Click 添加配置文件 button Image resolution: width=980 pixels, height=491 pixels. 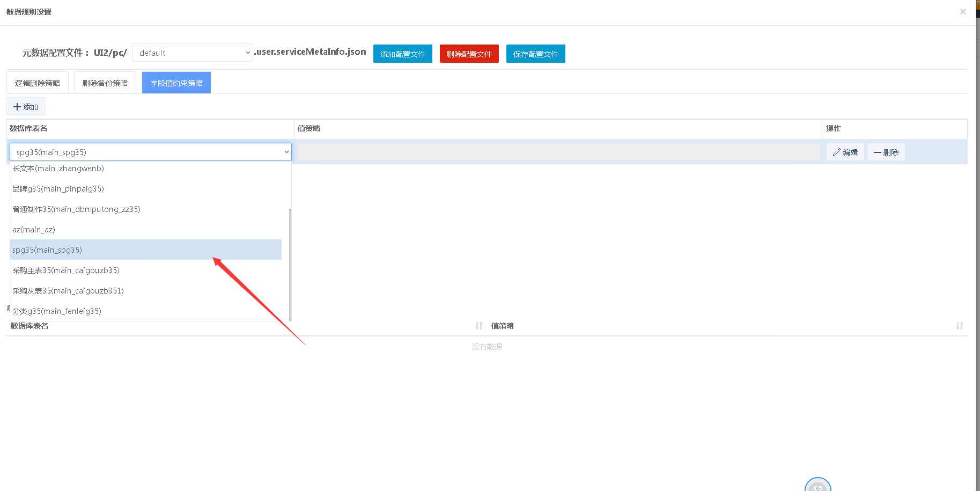coord(402,54)
